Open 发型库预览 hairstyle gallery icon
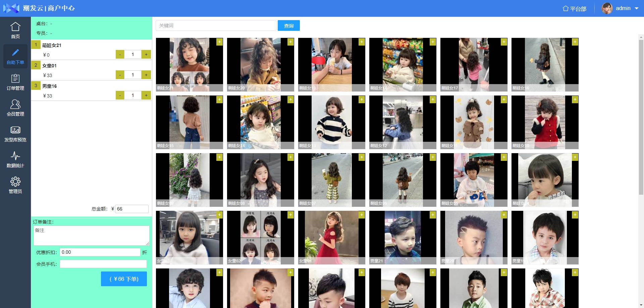The image size is (644, 308). (x=15, y=130)
